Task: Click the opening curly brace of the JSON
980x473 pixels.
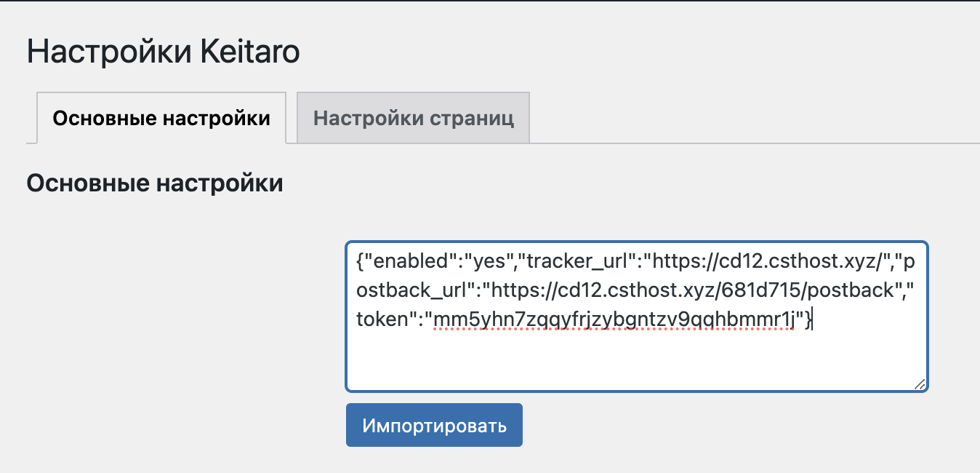Action: (359, 261)
